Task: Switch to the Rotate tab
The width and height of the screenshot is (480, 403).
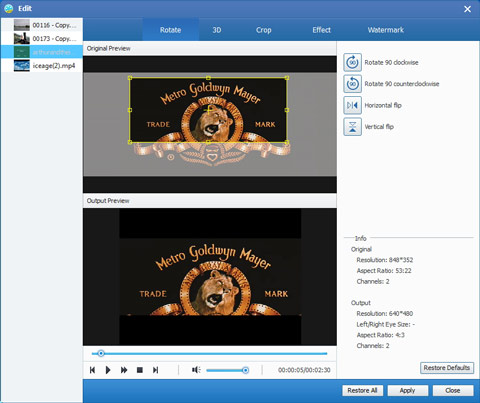Action: pyautogui.click(x=171, y=30)
